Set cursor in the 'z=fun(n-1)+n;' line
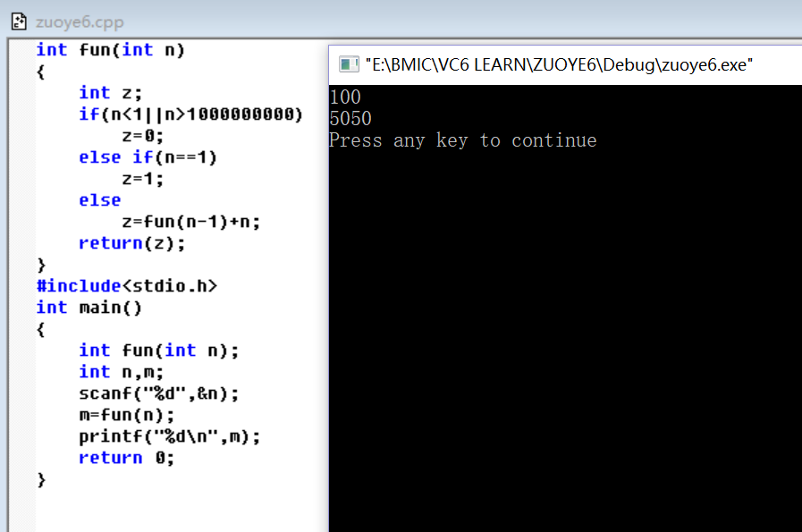Image resolution: width=802 pixels, height=532 pixels. (190, 222)
